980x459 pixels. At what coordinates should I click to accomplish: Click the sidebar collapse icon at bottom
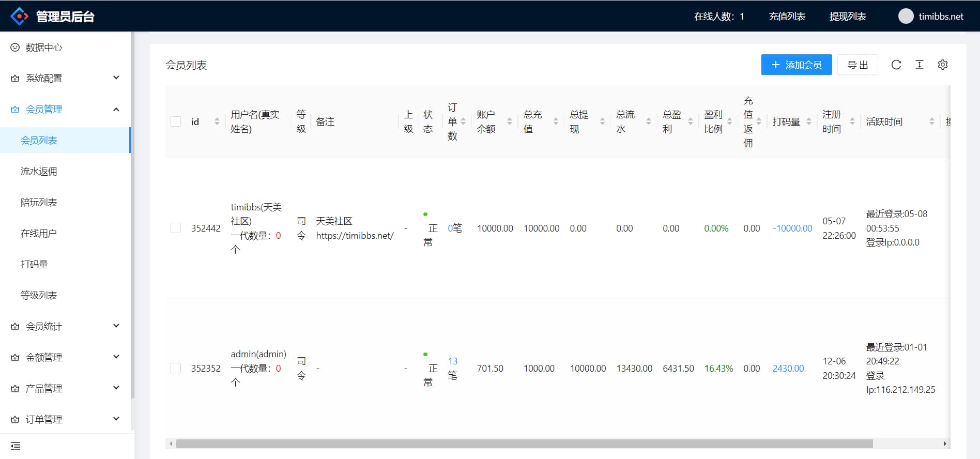(x=16, y=446)
